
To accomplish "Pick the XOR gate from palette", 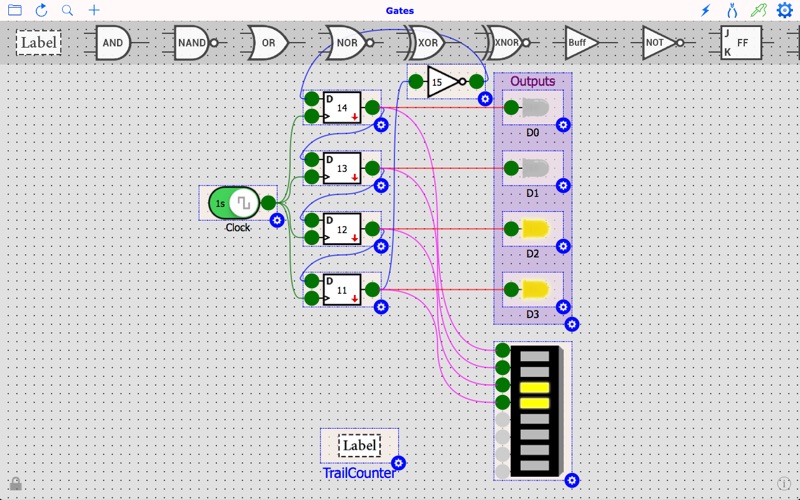I will pyautogui.click(x=427, y=43).
